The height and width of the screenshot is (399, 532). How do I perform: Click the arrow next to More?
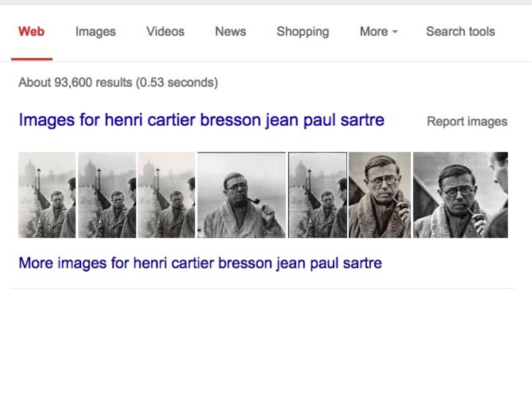click(395, 32)
